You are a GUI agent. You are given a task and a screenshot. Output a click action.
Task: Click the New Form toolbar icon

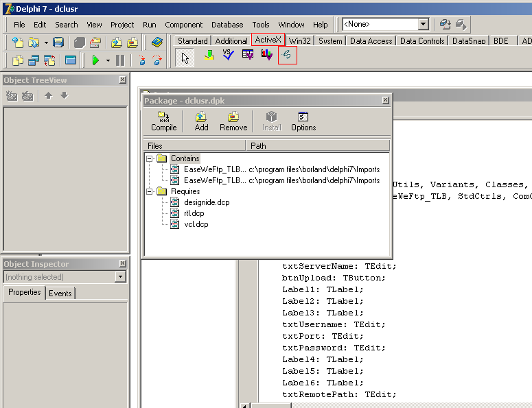pos(71,60)
